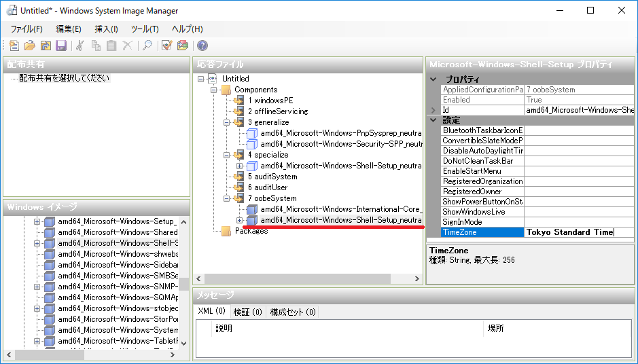Click the Close Answer File toolbar icon
The height and width of the screenshot is (364, 638).
[46, 45]
